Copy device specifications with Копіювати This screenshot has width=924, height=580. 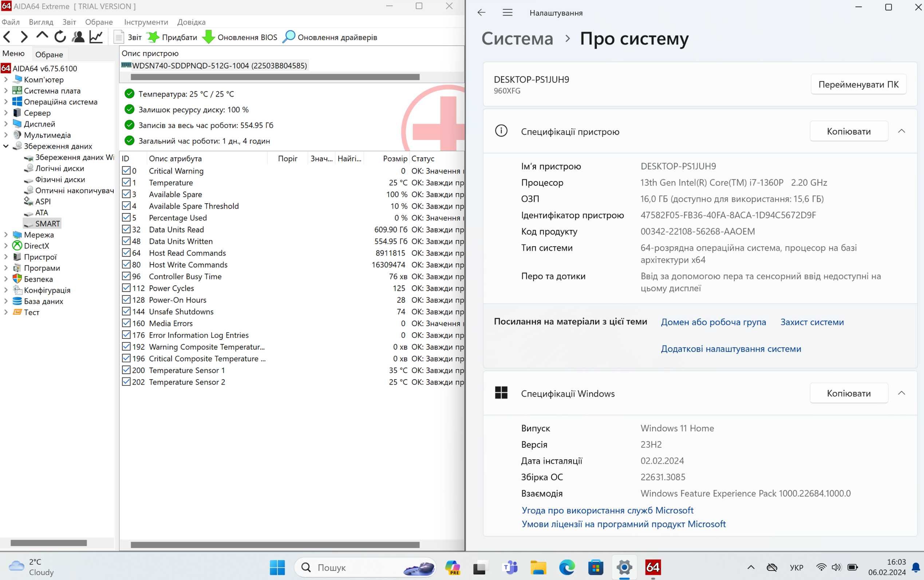pyautogui.click(x=849, y=131)
